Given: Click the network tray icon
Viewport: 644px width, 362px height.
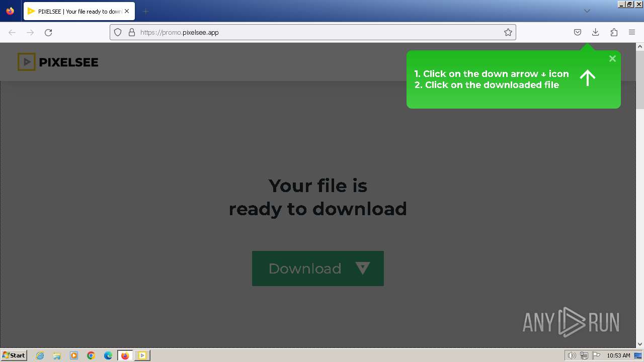Looking at the screenshot, I should [x=584, y=355].
